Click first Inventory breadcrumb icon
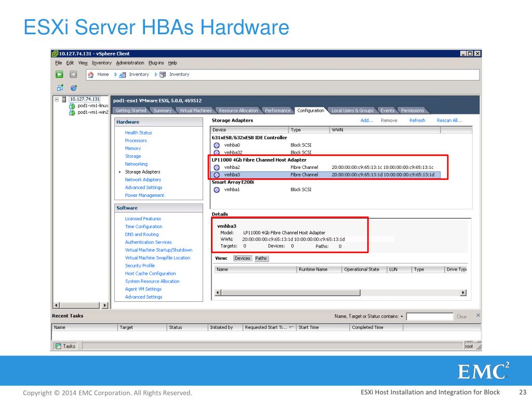This screenshot has width=532, height=399. 123,75
